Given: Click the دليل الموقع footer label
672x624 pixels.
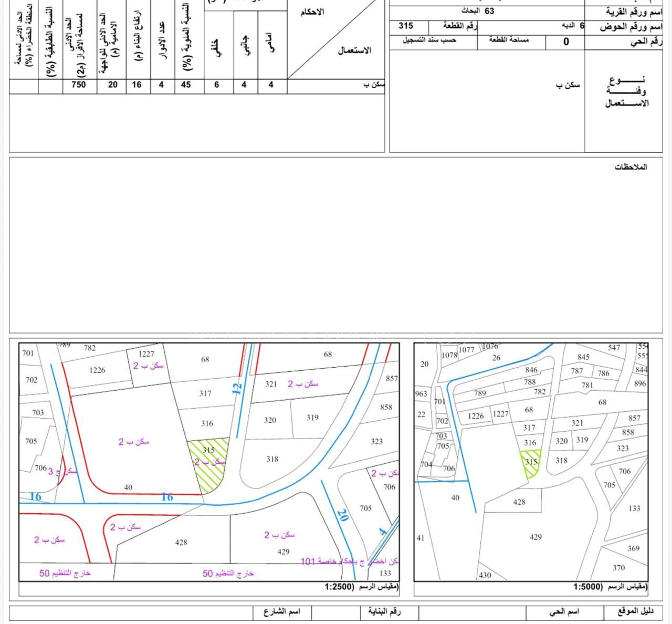Looking at the screenshot, I should [636, 612].
